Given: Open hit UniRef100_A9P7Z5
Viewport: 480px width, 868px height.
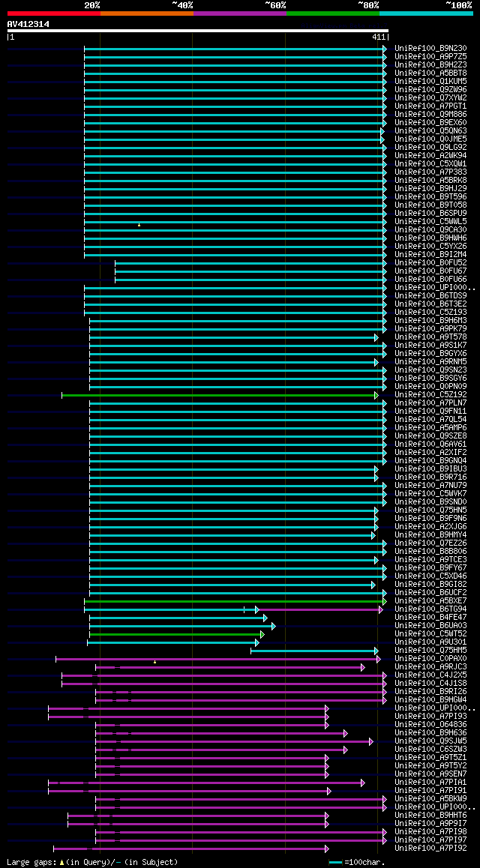Looking at the screenshot, I should [430, 57].
